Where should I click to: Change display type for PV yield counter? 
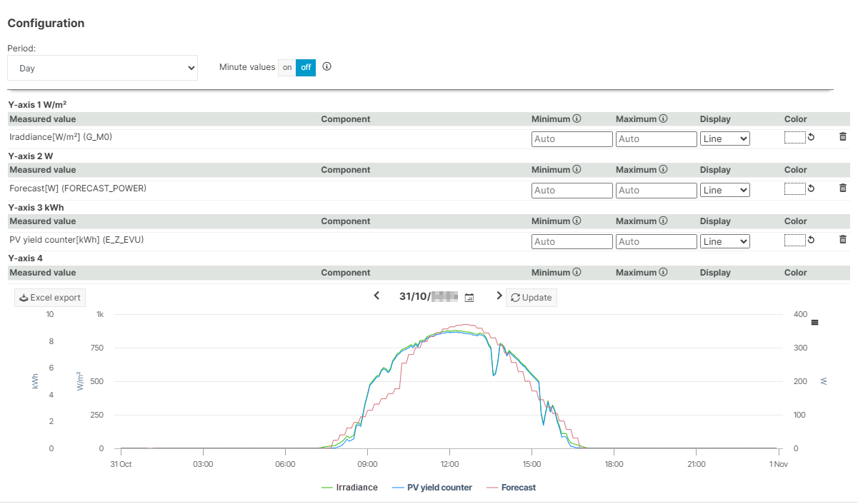pos(724,241)
